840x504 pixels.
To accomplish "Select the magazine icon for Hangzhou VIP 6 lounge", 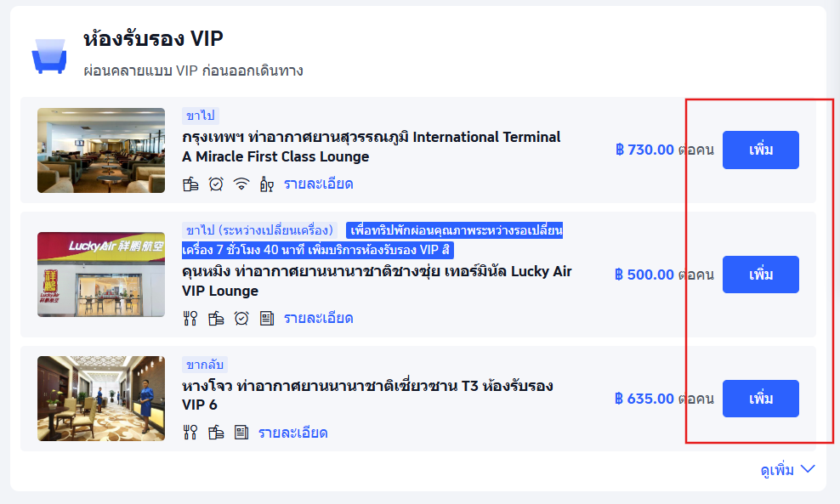I will pyautogui.click(x=241, y=433).
